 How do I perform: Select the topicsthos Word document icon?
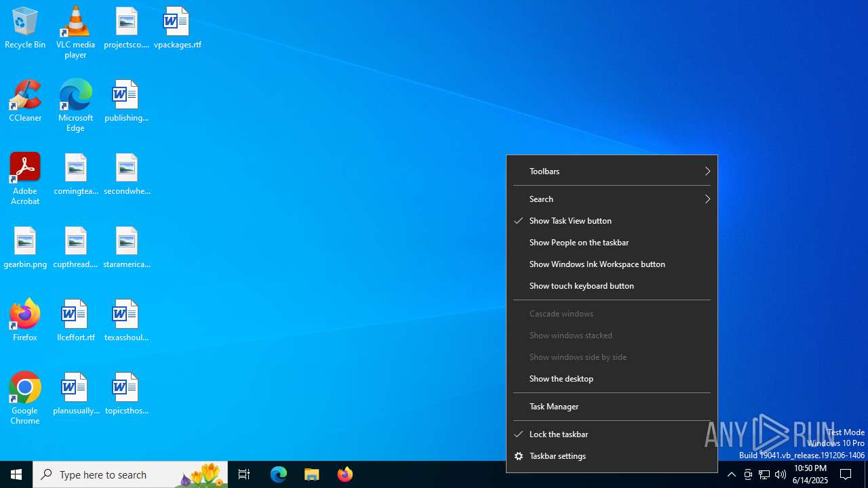[126, 394]
